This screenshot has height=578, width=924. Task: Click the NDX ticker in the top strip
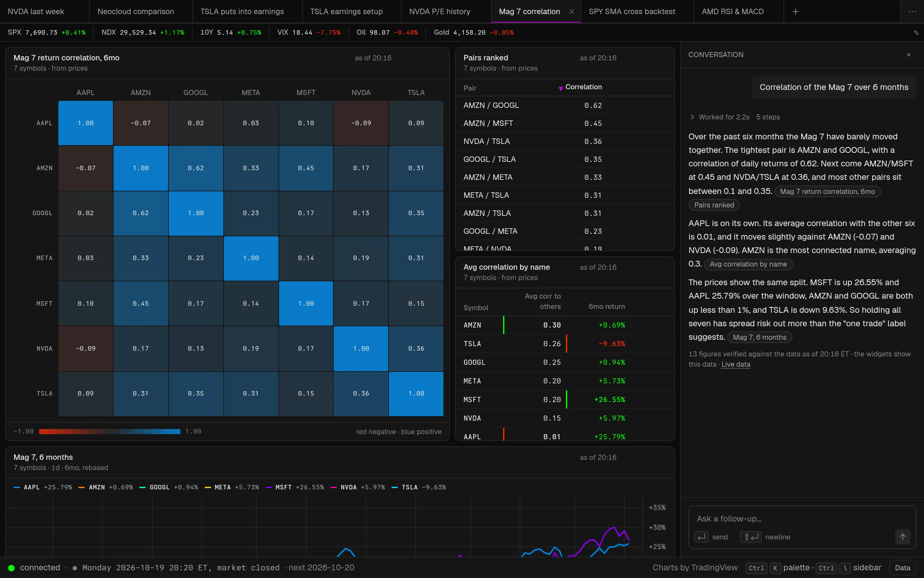(143, 32)
